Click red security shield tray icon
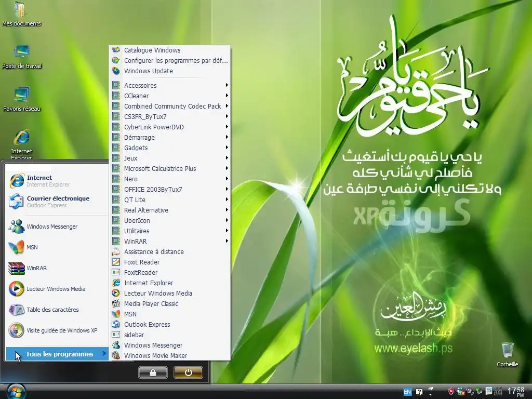Image resolution: width=532 pixels, height=399 pixels. [x=450, y=392]
